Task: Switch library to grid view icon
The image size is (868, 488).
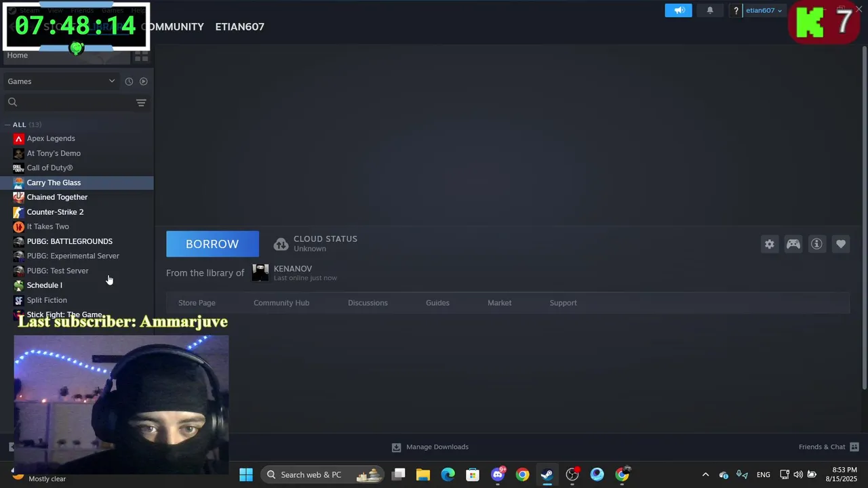Action: pos(141,56)
